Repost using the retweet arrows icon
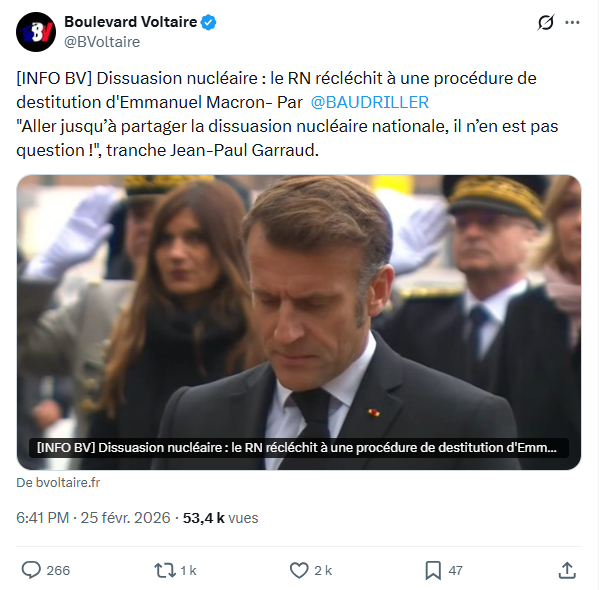Viewport: 599px width, 590px height. (x=165, y=570)
